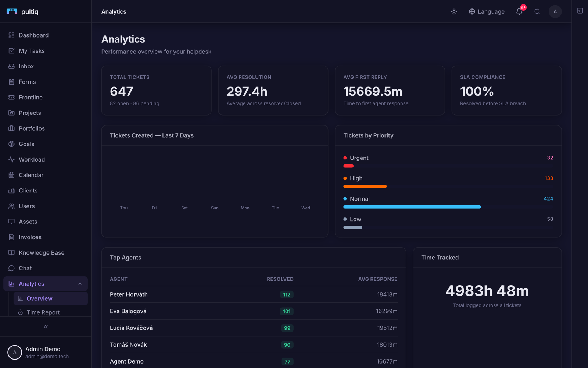Open the Language selector

(x=487, y=11)
